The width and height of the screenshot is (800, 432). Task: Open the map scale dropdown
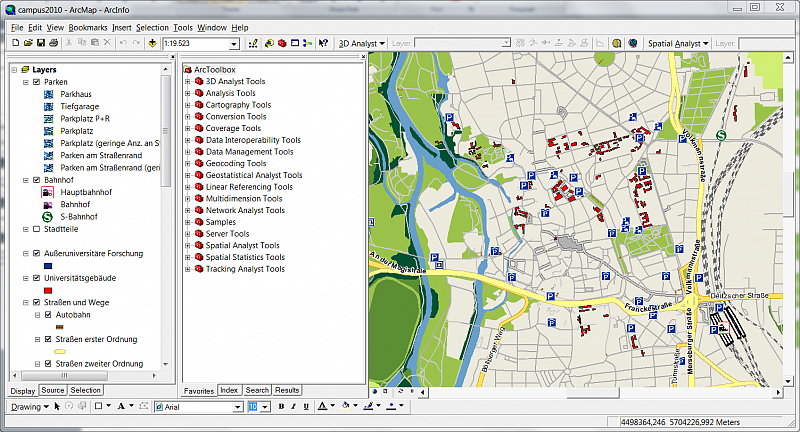pos(234,44)
